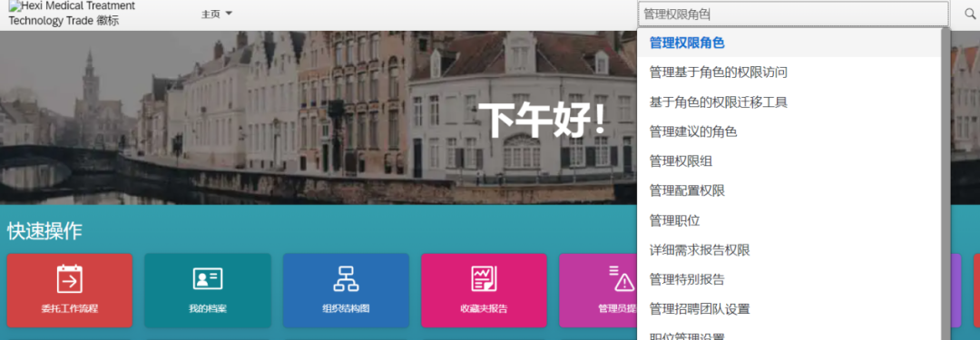Screen dimensions: 980x340
Task: Pick 管理权限组 from the list
Action: [789, 161]
